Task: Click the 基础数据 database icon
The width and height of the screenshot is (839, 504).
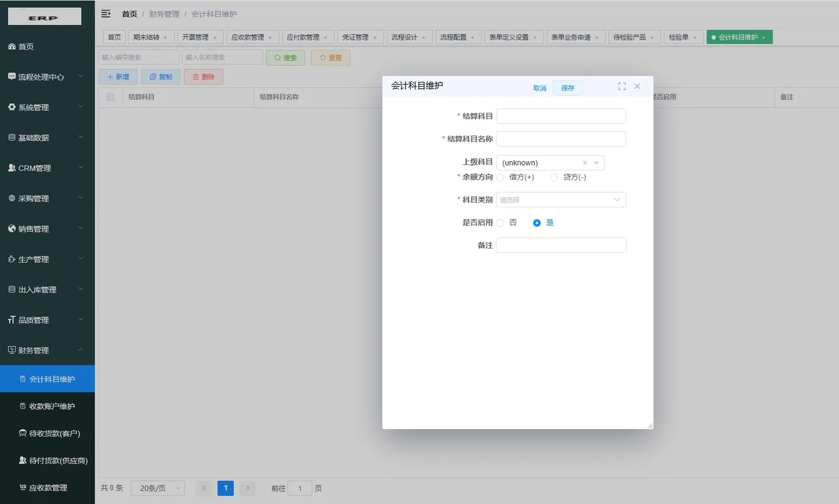Action: [x=11, y=137]
